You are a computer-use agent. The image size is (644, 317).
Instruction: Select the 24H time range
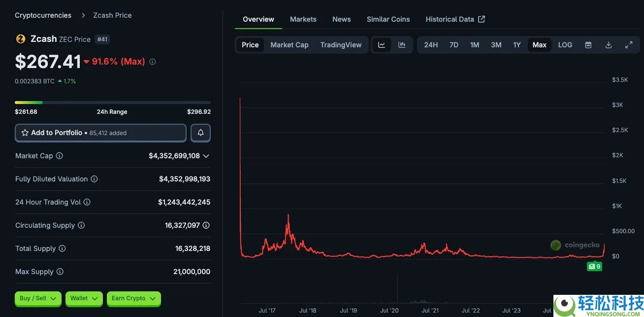coord(431,45)
